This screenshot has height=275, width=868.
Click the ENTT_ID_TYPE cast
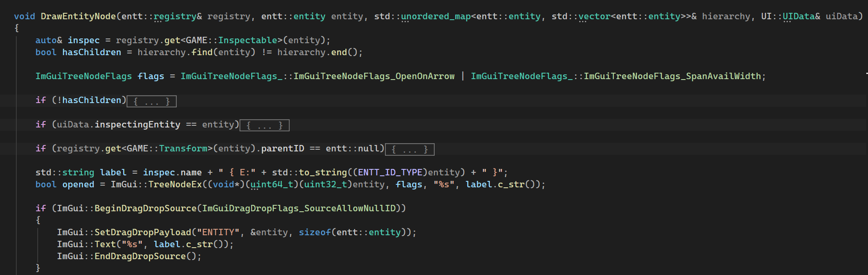pos(390,172)
